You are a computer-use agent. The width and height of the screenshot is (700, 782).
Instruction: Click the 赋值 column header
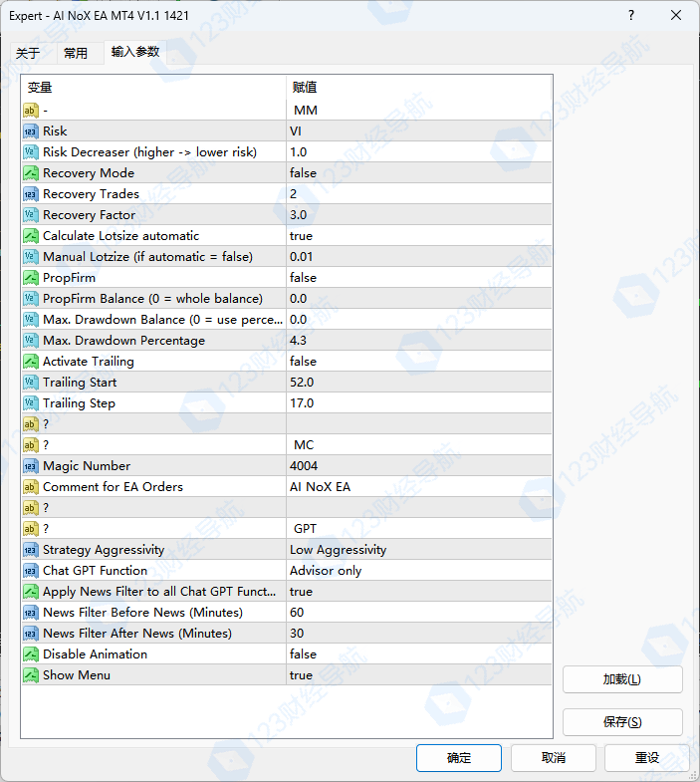(419, 88)
